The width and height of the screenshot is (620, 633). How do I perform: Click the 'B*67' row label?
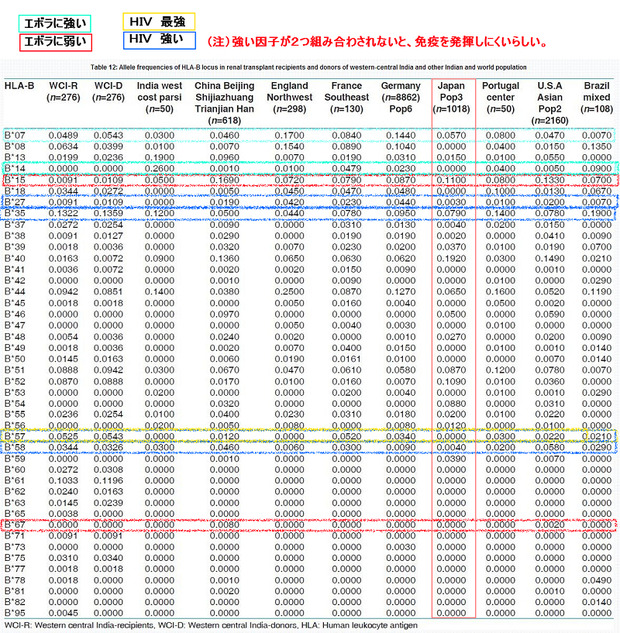(15, 525)
